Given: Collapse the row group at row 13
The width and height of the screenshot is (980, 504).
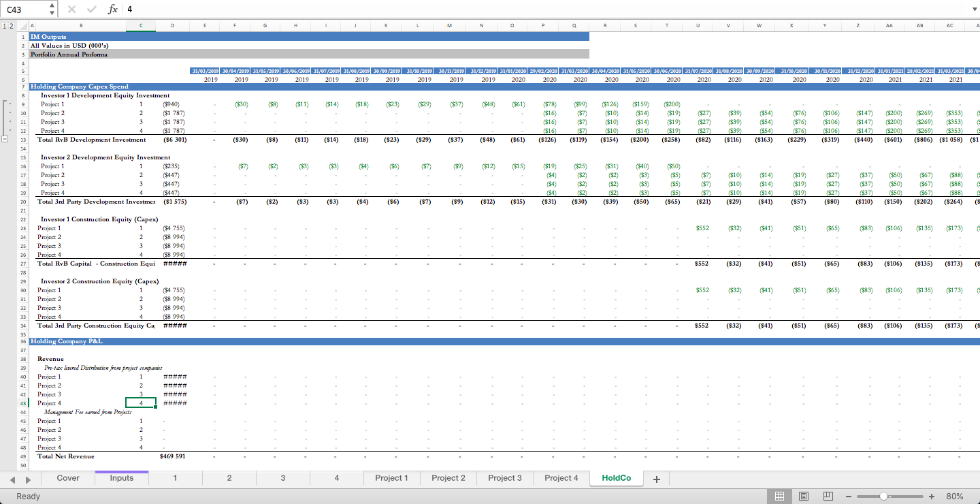Looking at the screenshot, I should tap(5, 140).
